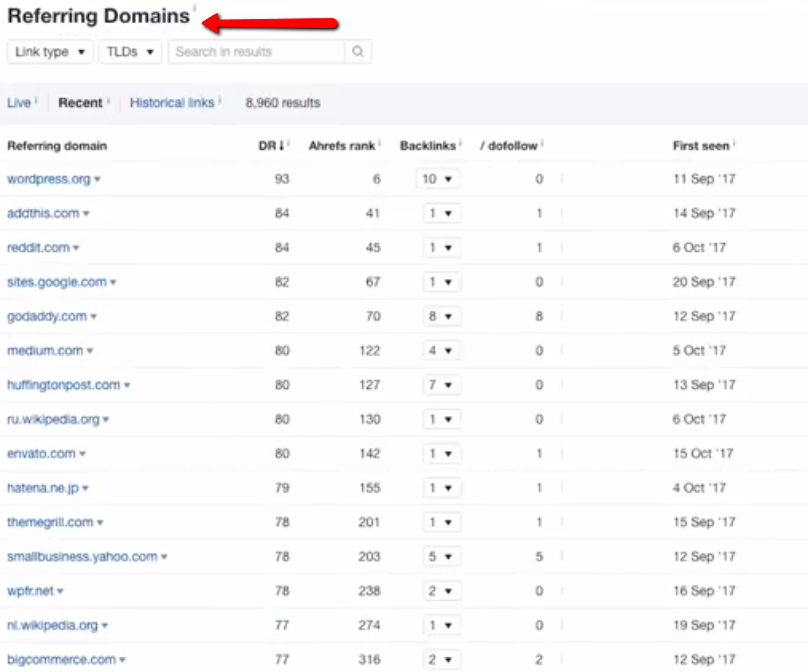Click the info icon next to Ahrefs rank
808x672 pixels.
pos(379,143)
